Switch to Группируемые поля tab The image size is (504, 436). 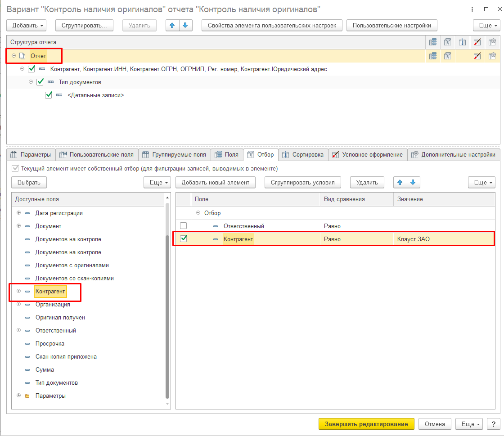[x=175, y=154]
